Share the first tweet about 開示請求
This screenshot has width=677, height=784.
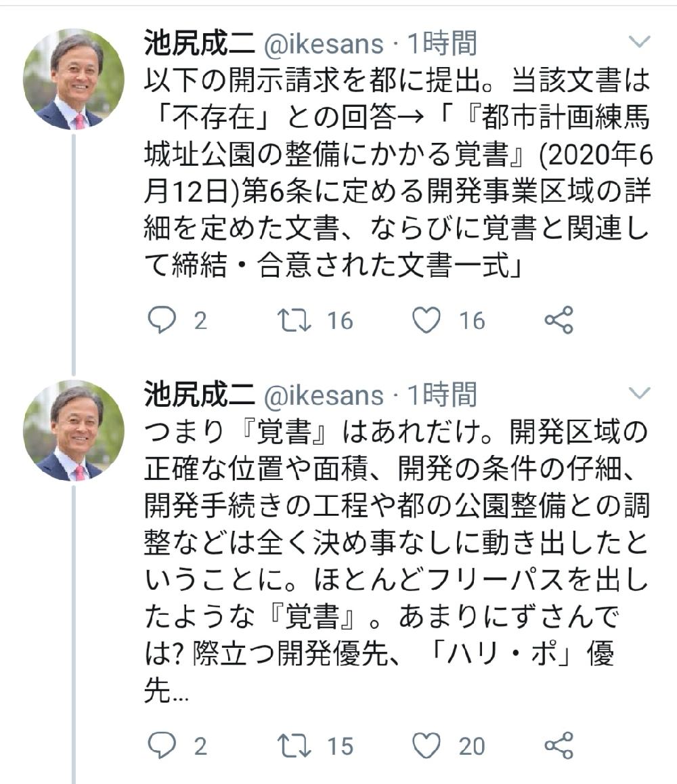pos(559,320)
